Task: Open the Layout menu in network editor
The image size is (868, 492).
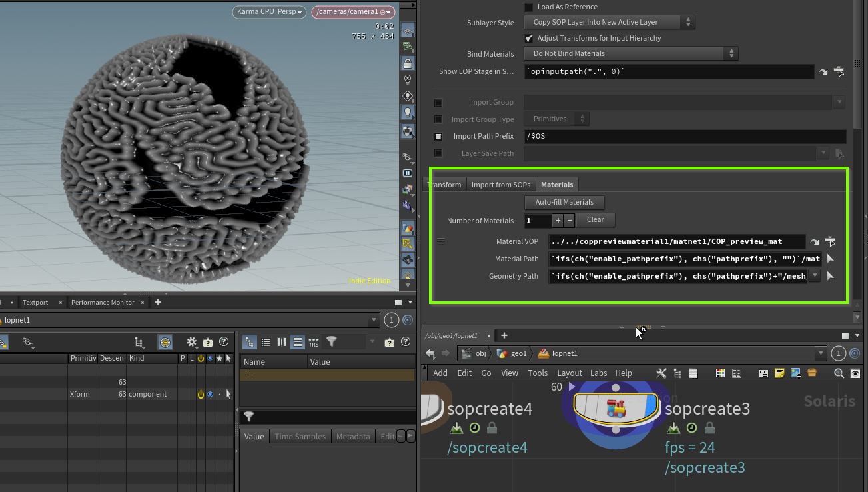Action: click(x=569, y=373)
